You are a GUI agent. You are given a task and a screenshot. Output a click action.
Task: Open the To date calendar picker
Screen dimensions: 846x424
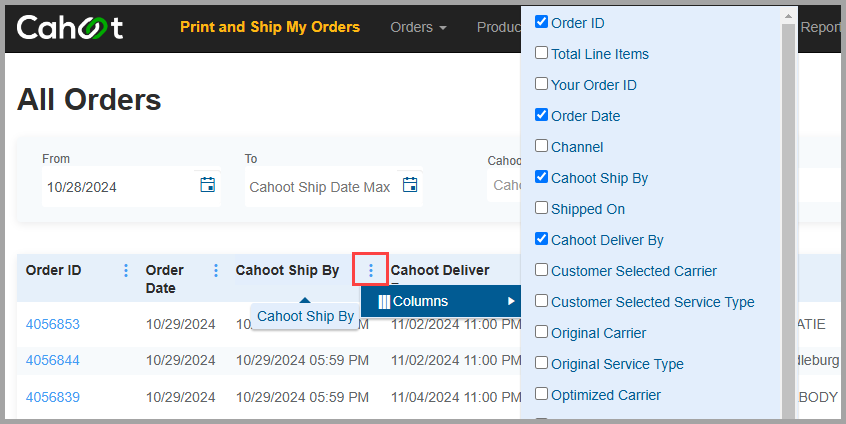click(x=410, y=184)
